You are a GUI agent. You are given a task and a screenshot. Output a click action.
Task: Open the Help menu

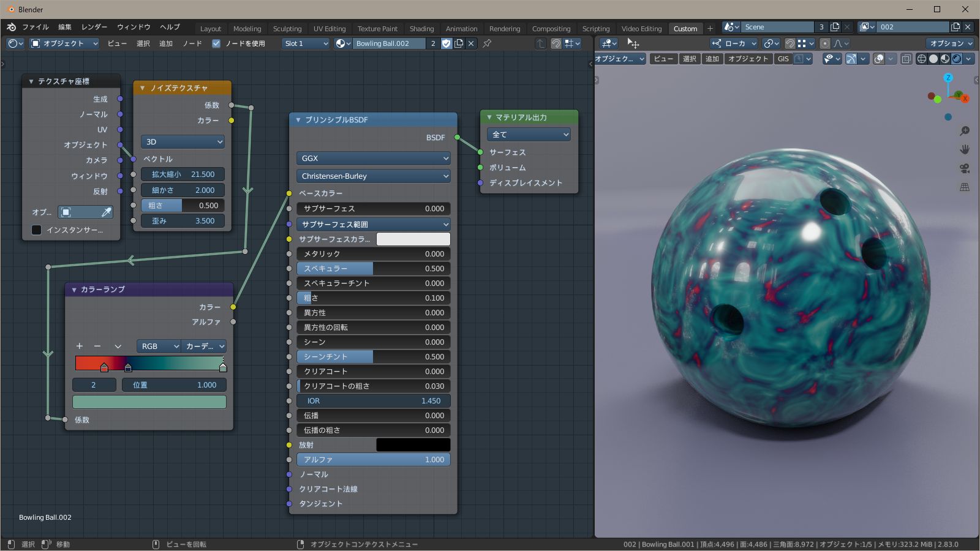point(170,27)
